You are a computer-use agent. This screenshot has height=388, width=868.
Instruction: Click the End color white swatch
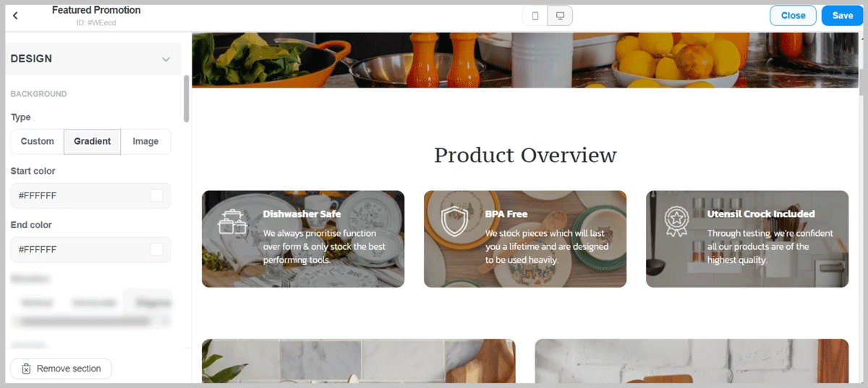[156, 249]
